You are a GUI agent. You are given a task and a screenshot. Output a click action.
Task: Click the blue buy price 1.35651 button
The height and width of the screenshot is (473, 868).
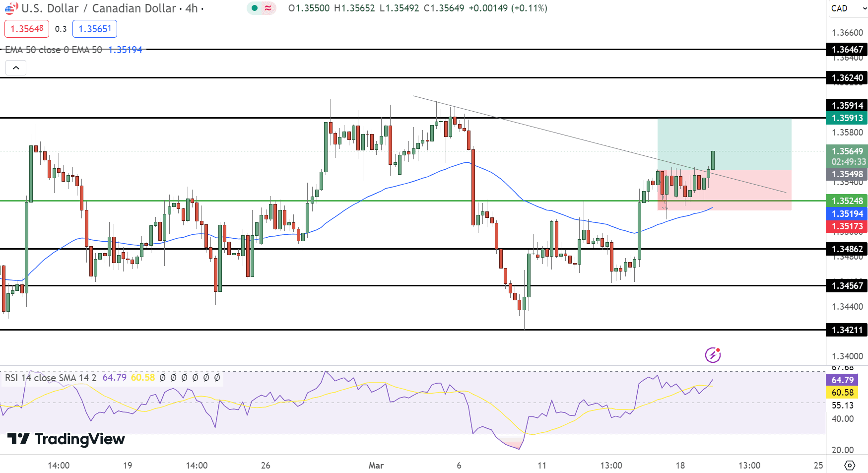(x=95, y=29)
